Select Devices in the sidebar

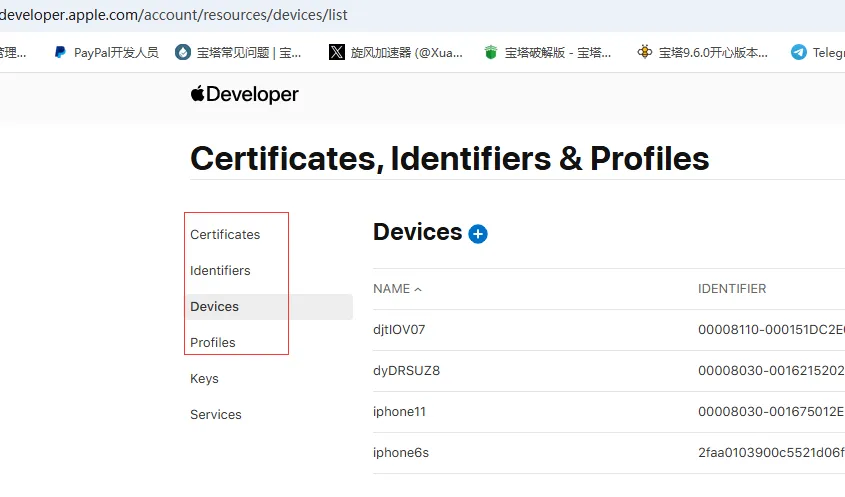point(269,307)
